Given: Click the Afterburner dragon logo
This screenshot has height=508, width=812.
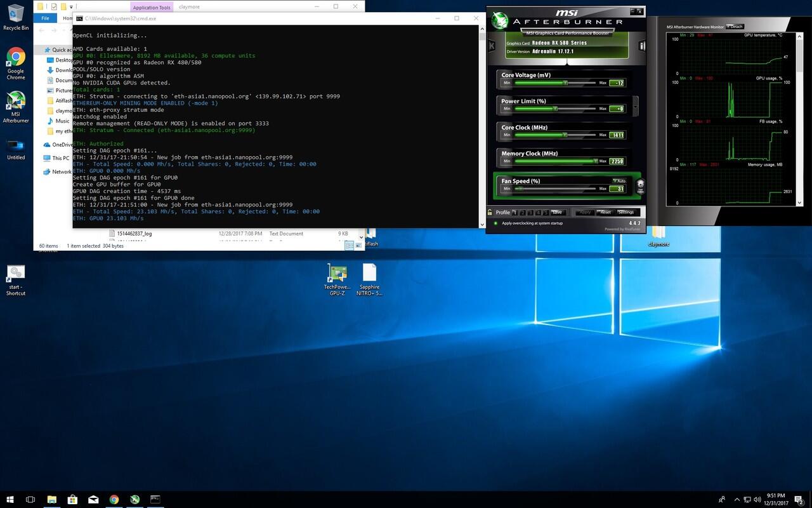Looking at the screenshot, I should pos(499,20).
